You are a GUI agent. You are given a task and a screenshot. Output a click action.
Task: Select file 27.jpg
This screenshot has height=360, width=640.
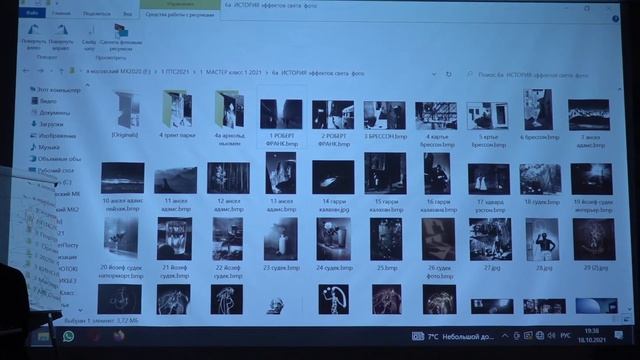click(490, 245)
